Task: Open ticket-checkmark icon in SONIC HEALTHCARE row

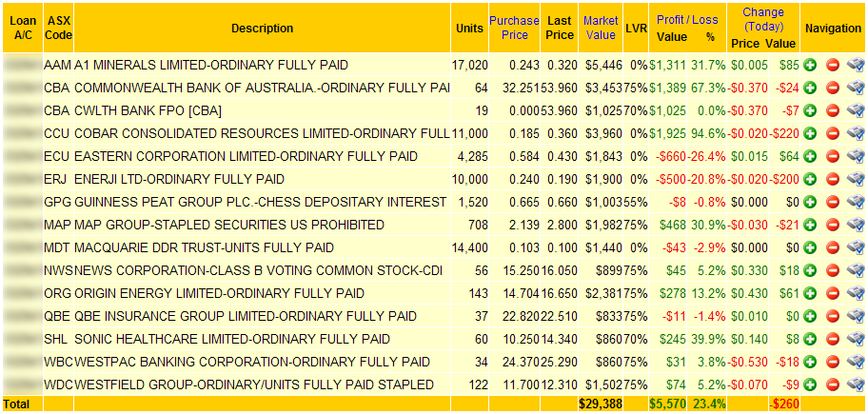Action: (x=856, y=339)
